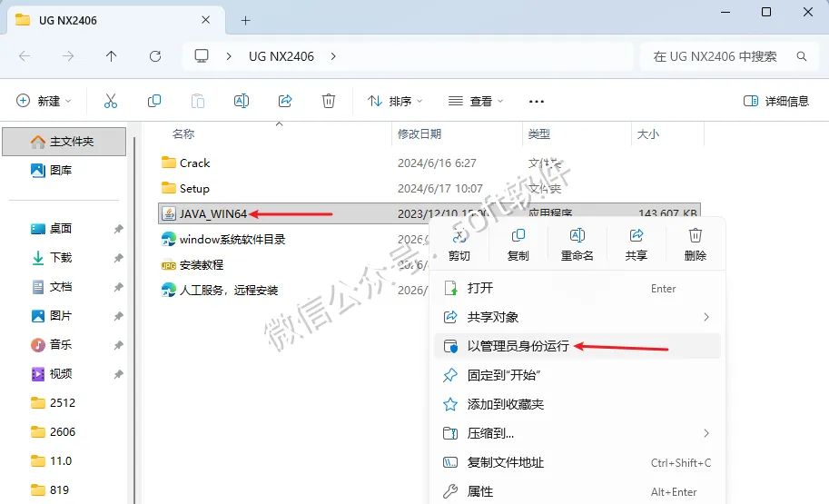Click the Delete trash icon in toolbar
829x504 pixels.
[x=329, y=101]
